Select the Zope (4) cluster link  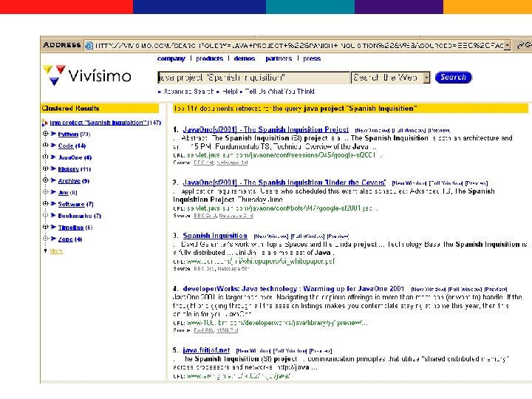70,239
